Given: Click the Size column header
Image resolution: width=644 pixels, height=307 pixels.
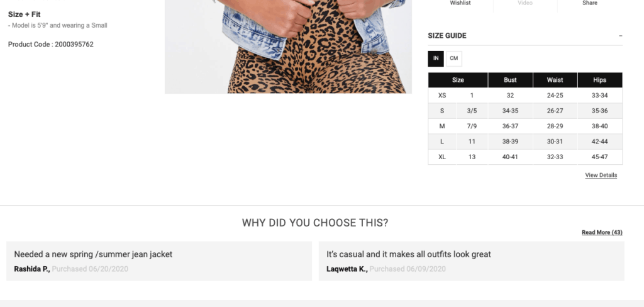Looking at the screenshot, I should coord(458,80).
